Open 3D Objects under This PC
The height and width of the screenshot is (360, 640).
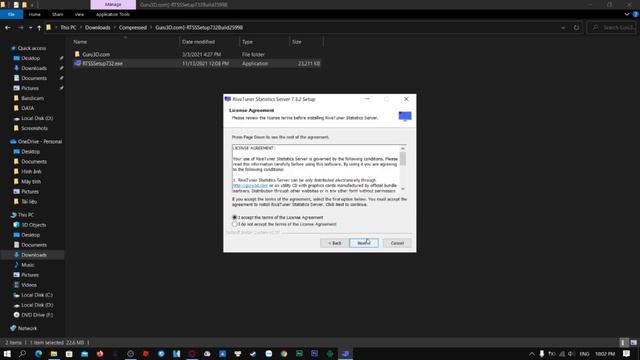[x=33, y=225]
